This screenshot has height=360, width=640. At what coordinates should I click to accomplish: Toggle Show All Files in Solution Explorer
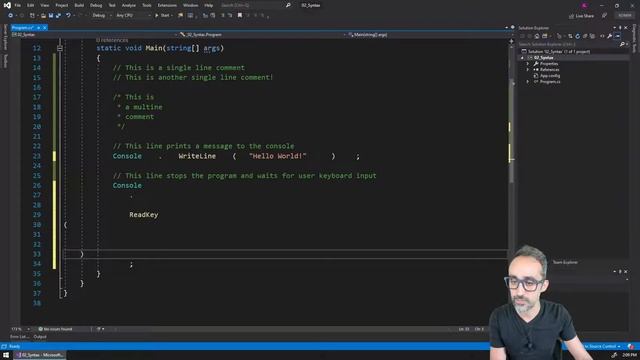(592, 36)
